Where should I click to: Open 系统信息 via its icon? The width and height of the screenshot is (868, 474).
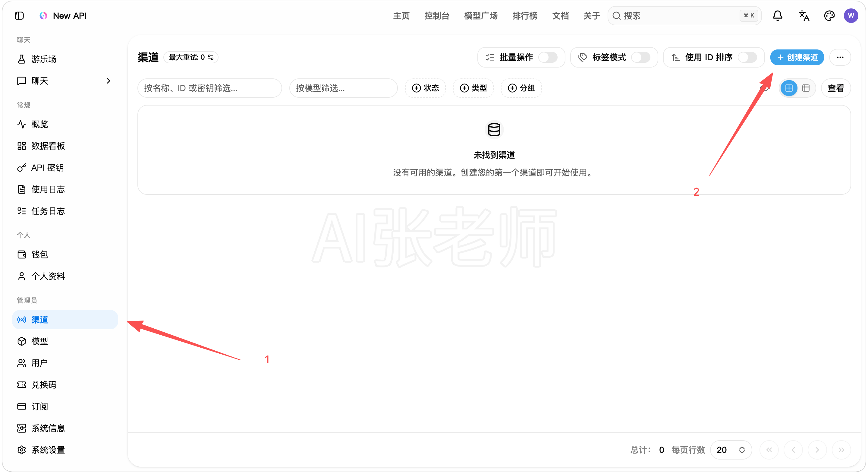pyautogui.click(x=22, y=428)
